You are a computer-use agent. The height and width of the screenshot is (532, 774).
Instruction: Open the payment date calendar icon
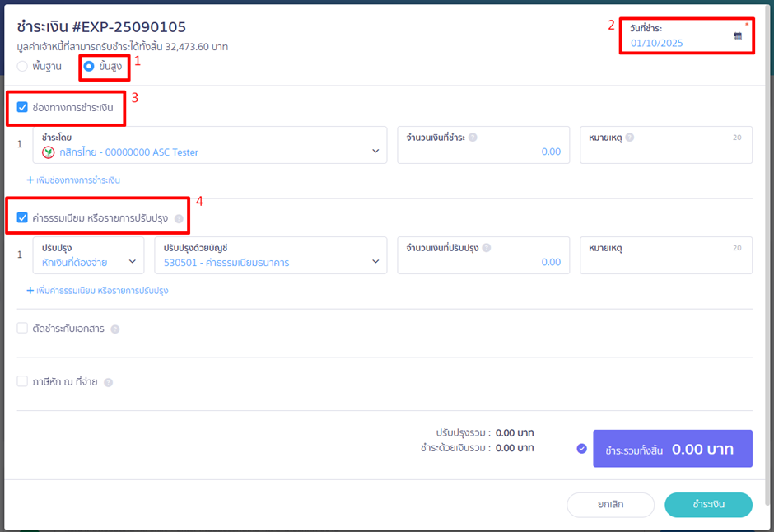[x=737, y=36]
